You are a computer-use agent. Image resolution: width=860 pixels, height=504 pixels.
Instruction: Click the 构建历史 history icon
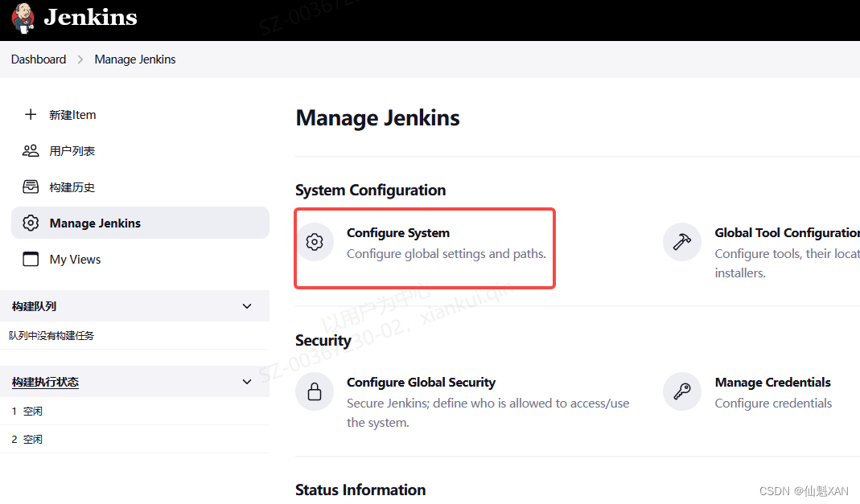tap(30, 186)
